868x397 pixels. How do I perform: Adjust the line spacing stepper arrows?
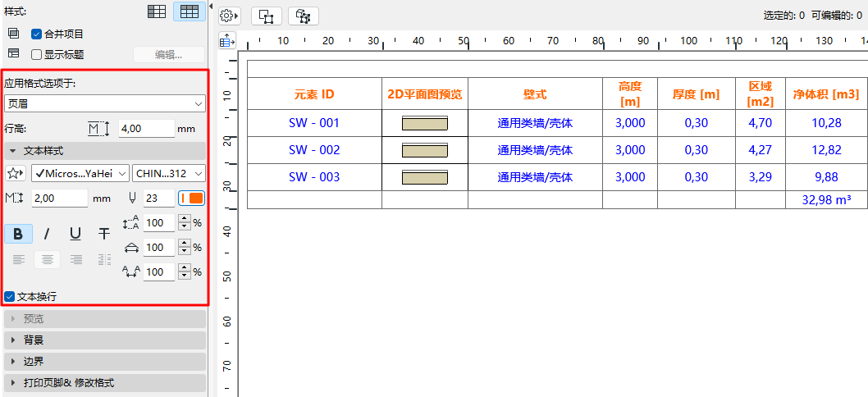(x=185, y=223)
